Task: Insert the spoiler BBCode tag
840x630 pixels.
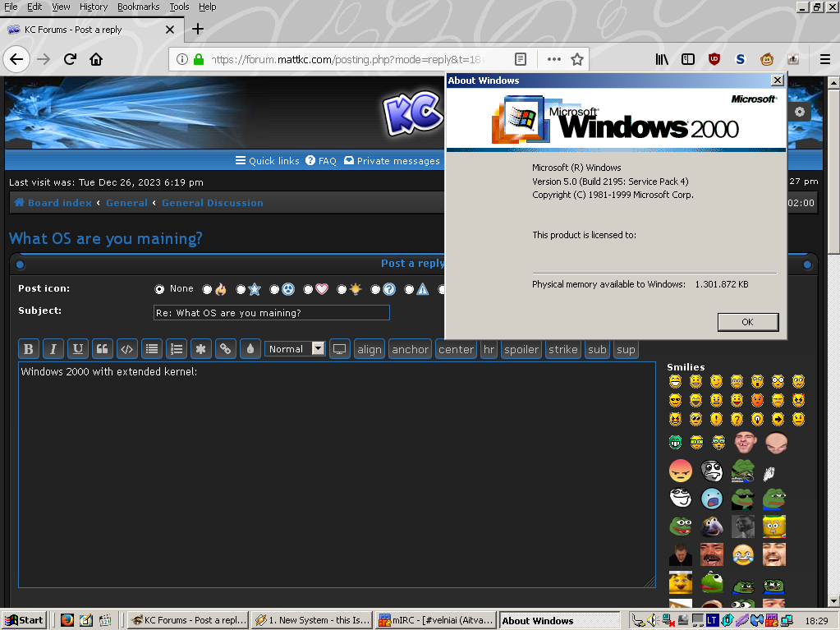Action: (521, 349)
